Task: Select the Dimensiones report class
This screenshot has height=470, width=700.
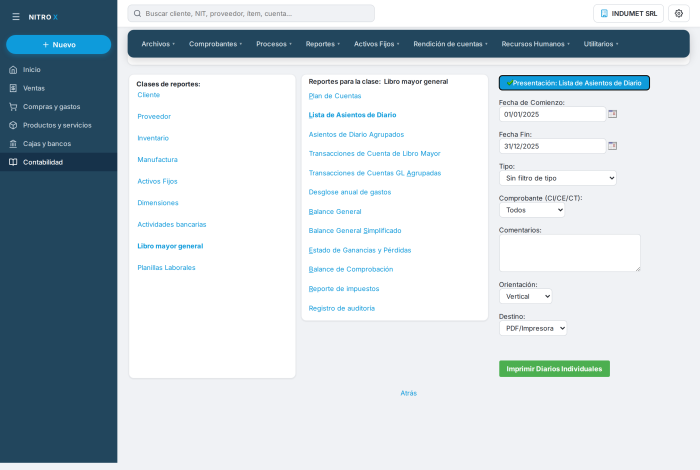Action: pos(158,203)
